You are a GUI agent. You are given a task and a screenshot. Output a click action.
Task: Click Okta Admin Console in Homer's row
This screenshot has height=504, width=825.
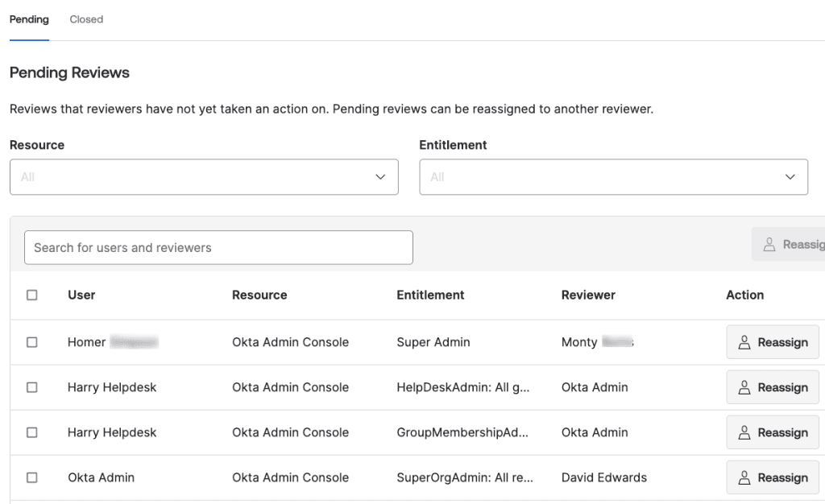(290, 342)
